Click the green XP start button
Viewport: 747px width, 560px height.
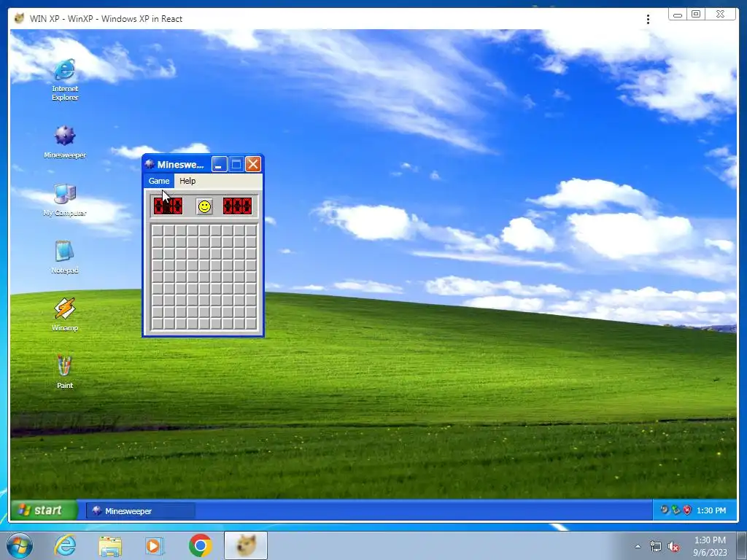44,510
